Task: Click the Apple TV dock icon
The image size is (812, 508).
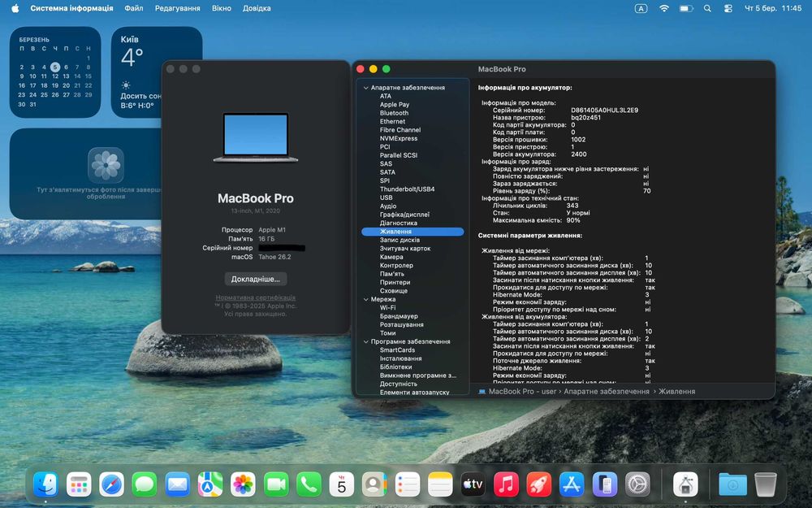Action: [473, 484]
